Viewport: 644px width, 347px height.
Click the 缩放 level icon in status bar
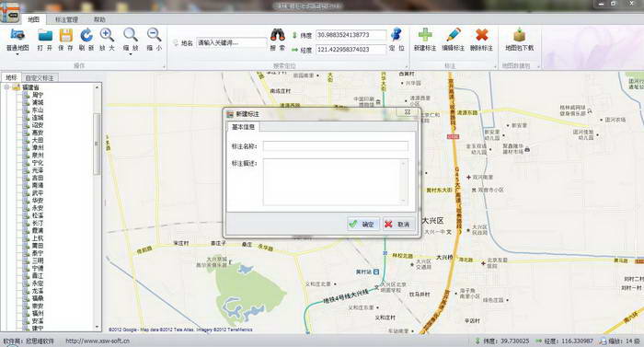(x=603, y=341)
